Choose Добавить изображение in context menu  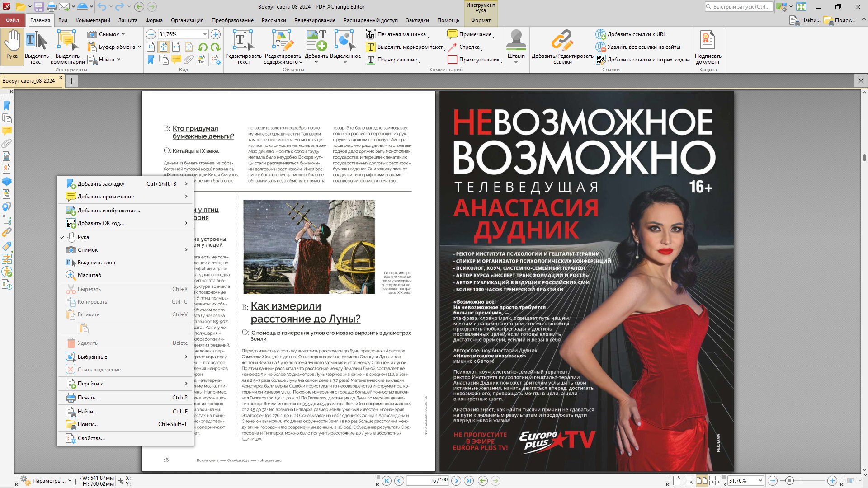[x=126, y=211]
